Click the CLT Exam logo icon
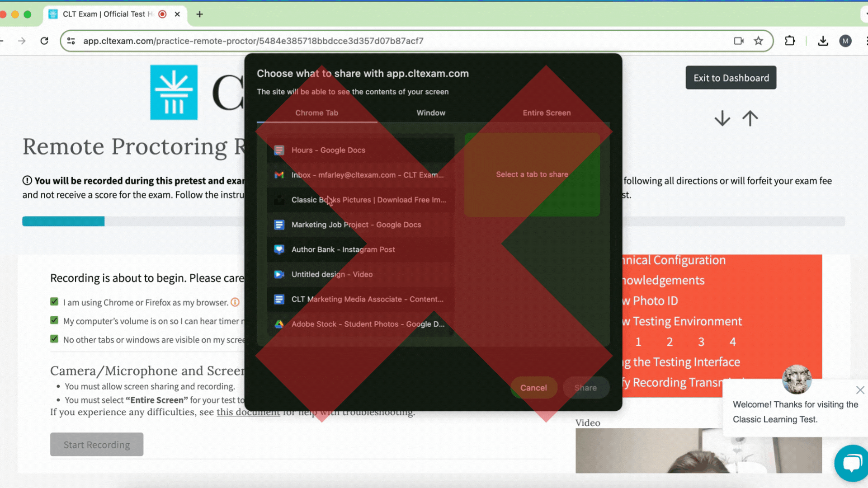The image size is (868, 488). 174,93
